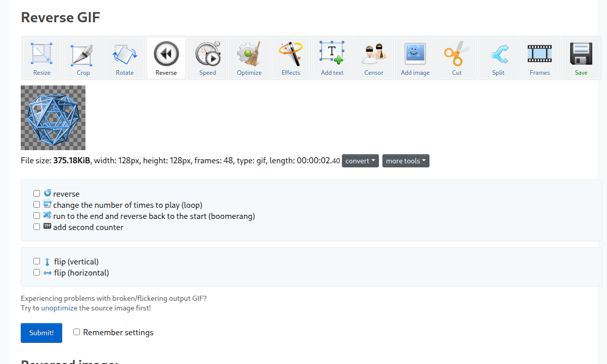Enable flip (horizontal) checkbox
Screen dimensions: 607x364
click(x=36, y=272)
